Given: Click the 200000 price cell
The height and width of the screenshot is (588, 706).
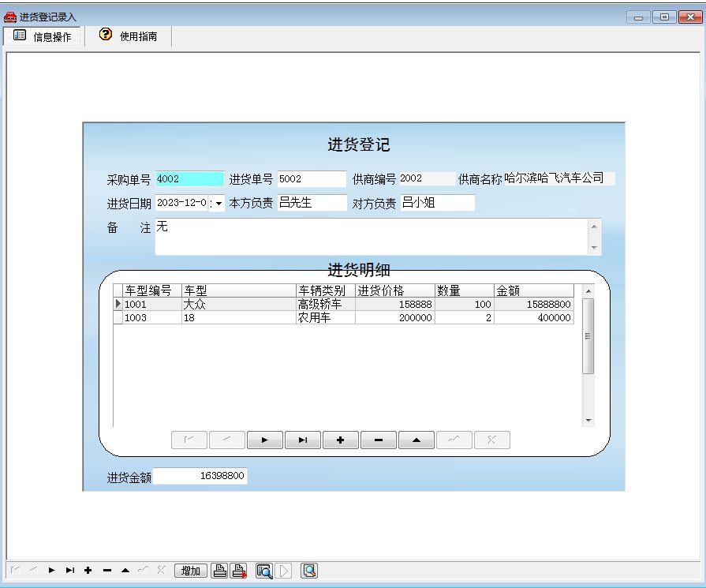Looking at the screenshot, I should [395, 317].
